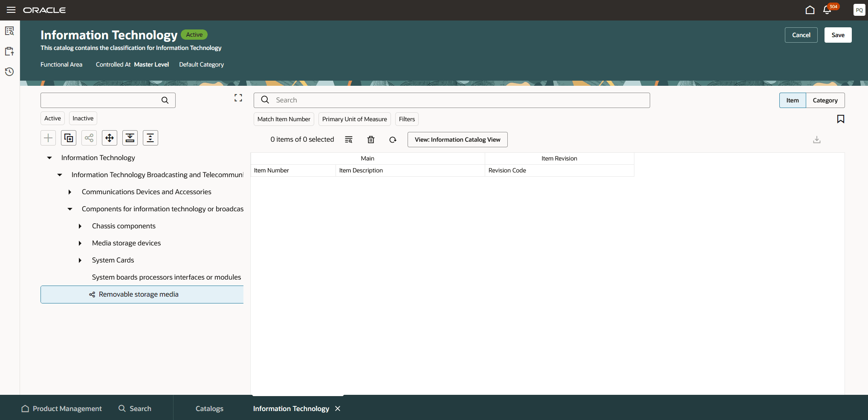The image size is (868, 420).
Task: Click the column list icon beside the selected count
Action: [x=349, y=140]
